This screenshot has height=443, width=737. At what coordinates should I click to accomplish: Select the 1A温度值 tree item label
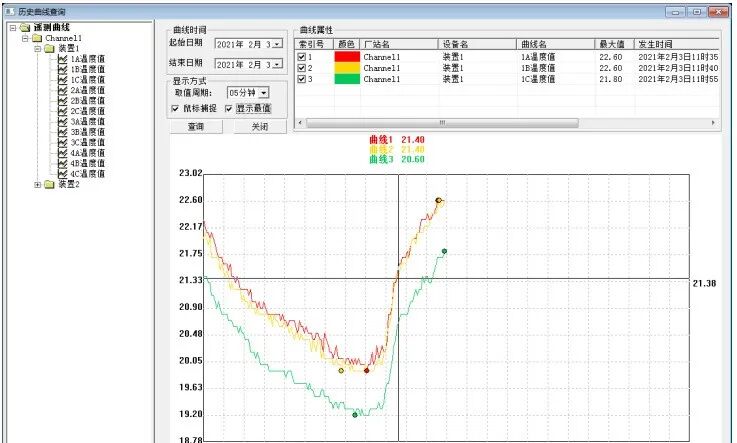pyautogui.click(x=87, y=59)
